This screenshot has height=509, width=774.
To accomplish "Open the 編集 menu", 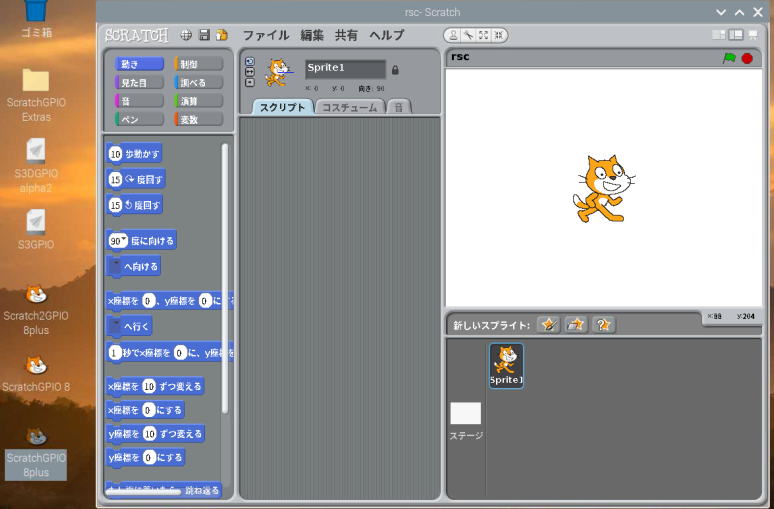I will [x=312, y=35].
